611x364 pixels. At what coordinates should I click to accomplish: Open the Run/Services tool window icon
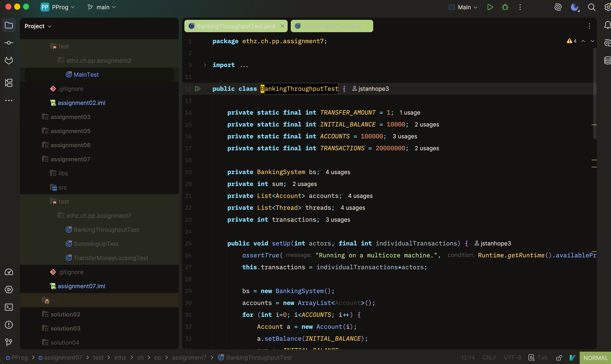(9, 290)
